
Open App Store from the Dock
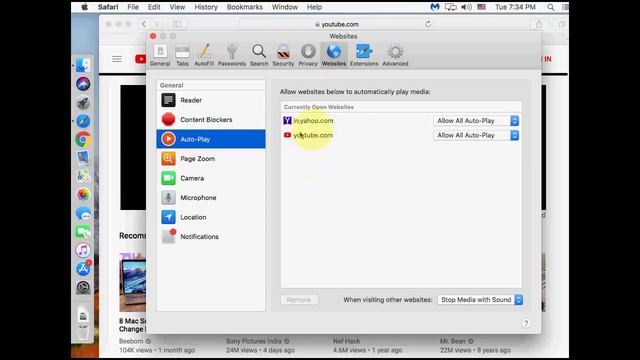(83, 269)
